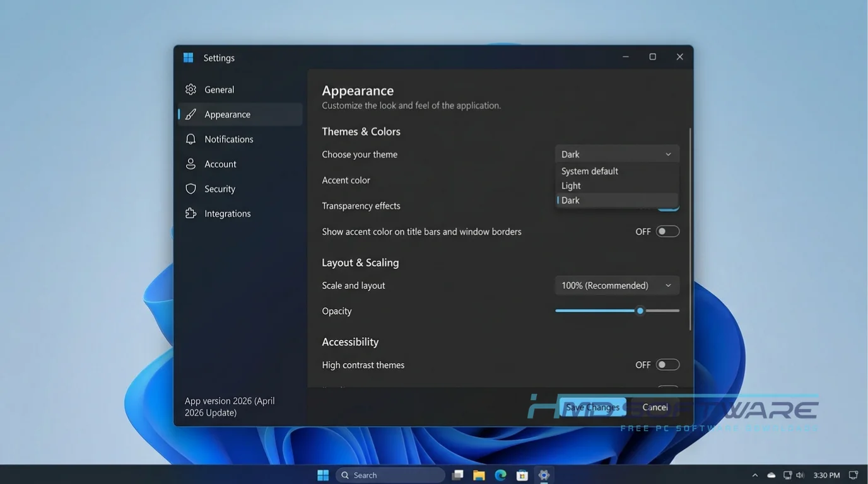Click the puzzle piece icon for Integrations

click(x=191, y=214)
